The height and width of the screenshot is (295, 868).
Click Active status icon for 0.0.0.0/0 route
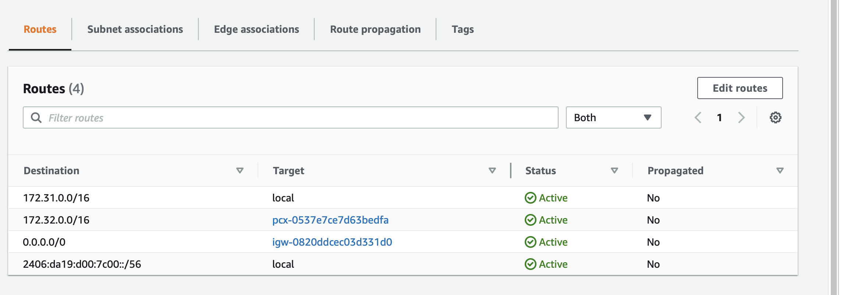(x=530, y=242)
